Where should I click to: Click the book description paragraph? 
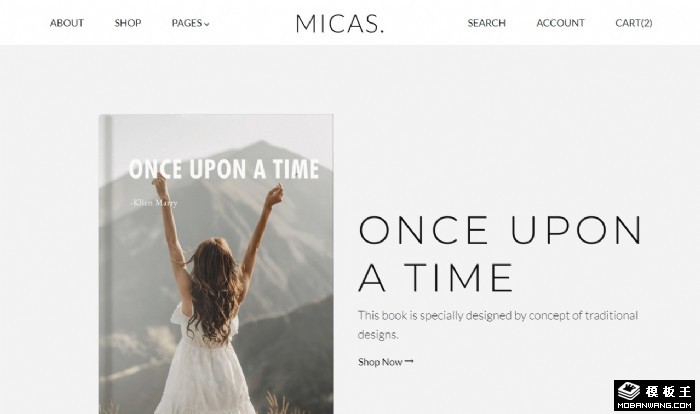tap(498, 325)
